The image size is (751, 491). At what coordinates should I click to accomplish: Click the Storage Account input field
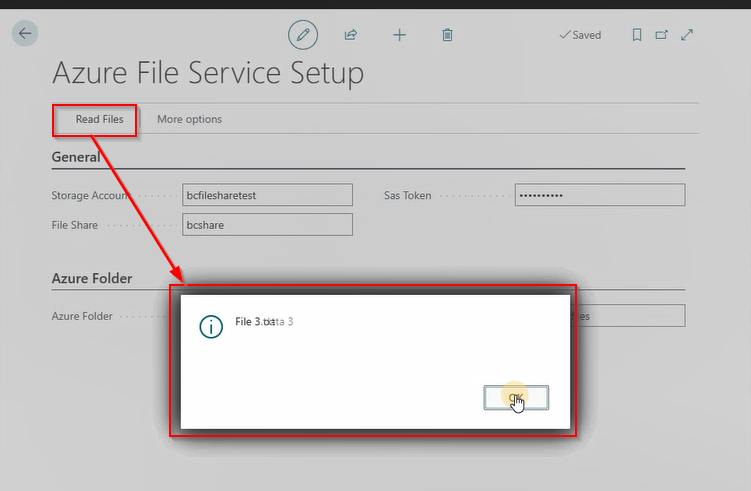pyautogui.click(x=267, y=195)
